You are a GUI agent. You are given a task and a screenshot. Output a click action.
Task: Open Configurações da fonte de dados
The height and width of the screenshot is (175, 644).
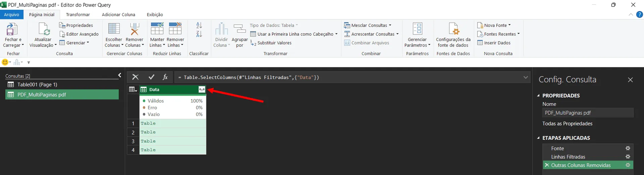453,29
